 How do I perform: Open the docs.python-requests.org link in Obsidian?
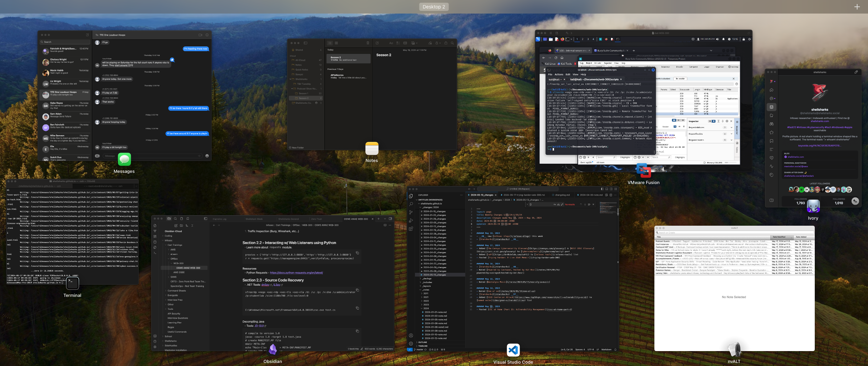click(x=296, y=273)
